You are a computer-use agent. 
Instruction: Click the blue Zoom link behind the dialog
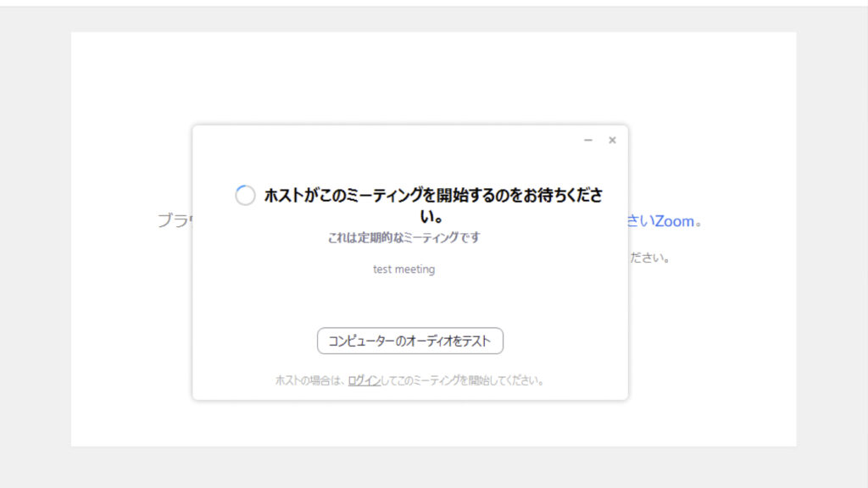[674, 221]
